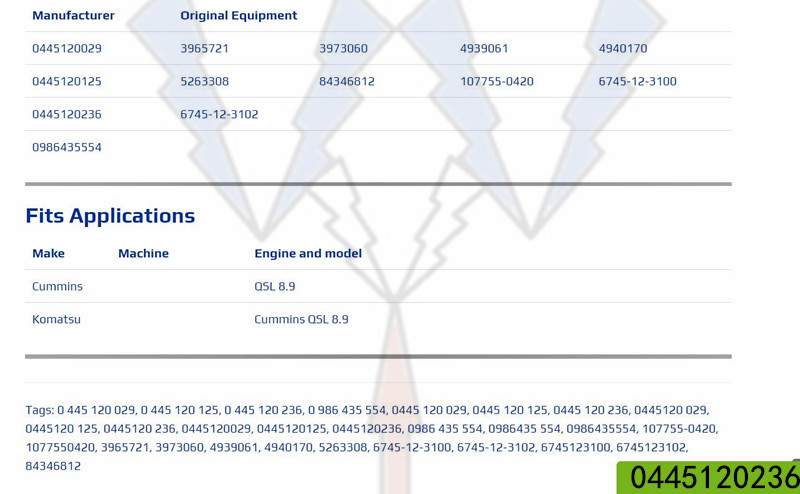The image size is (800, 494).
Task: Open tag 1077550420
Action: (60, 448)
